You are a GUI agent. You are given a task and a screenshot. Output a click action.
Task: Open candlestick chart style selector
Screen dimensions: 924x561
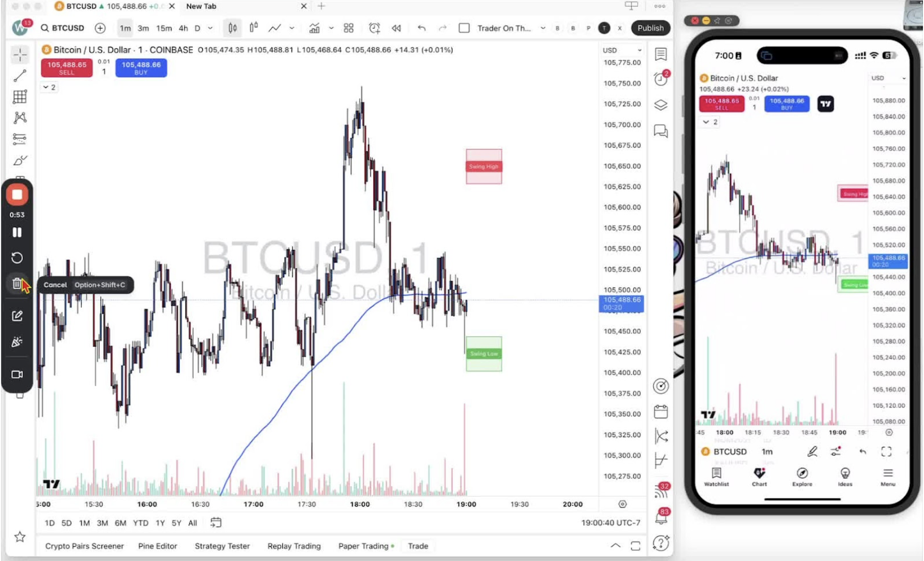click(x=233, y=28)
